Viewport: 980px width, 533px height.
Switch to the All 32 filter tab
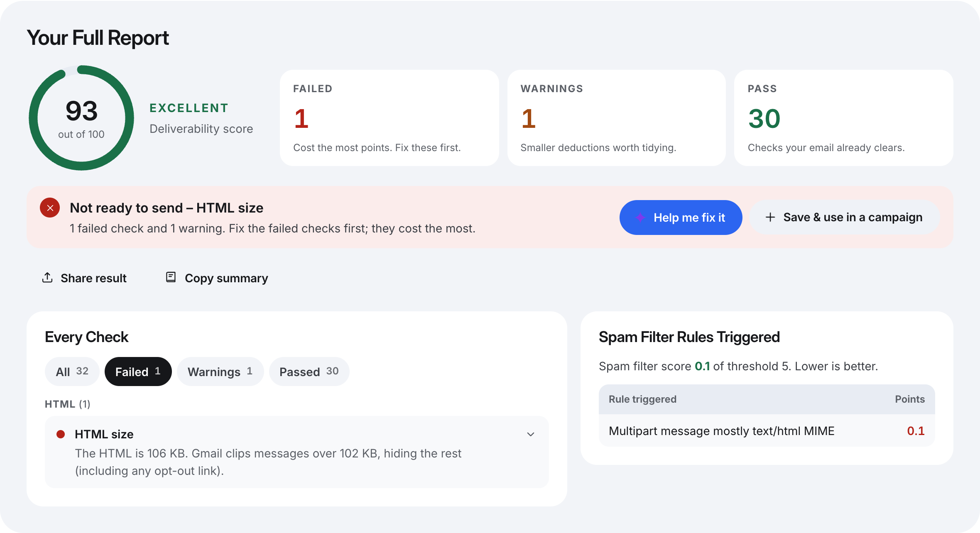(72, 372)
